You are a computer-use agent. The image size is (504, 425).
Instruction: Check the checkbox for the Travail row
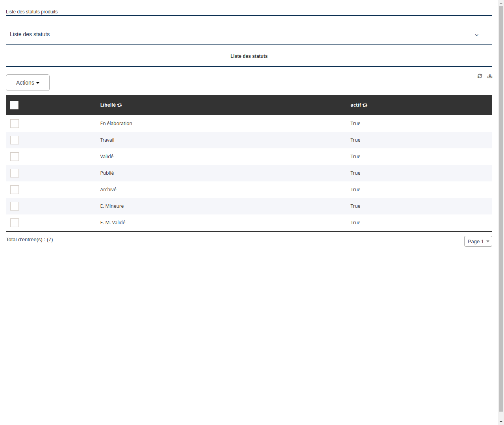pyautogui.click(x=15, y=140)
